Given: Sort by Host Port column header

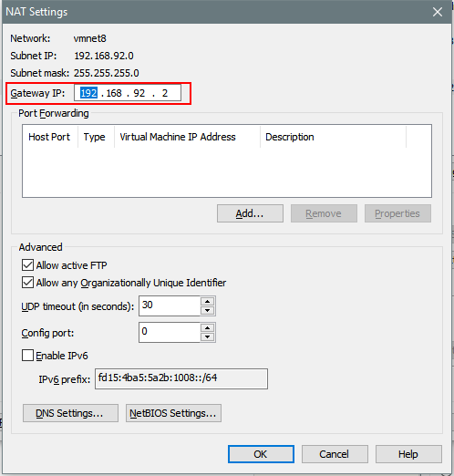Looking at the screenshot, I should click(x=50, y=137).
